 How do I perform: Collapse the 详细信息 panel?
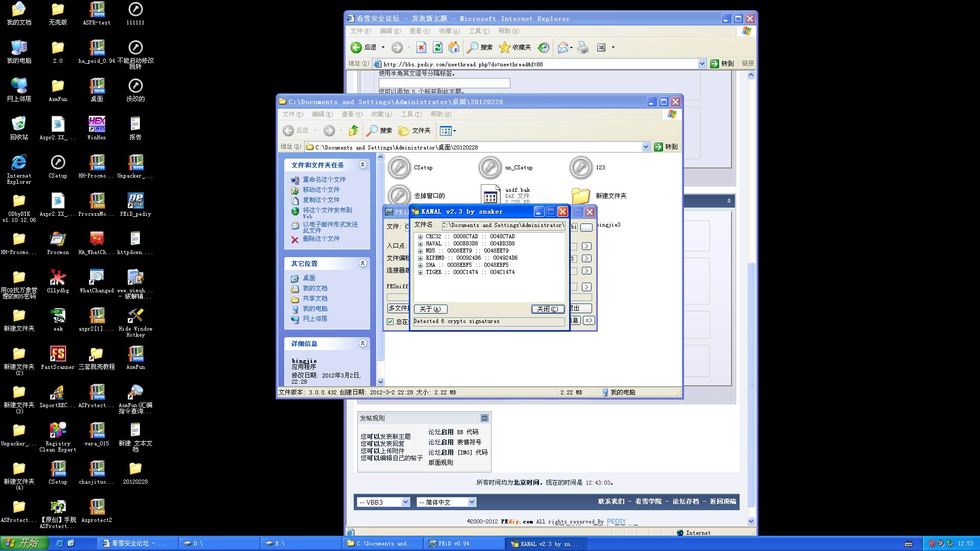click(x=362, y=343)
